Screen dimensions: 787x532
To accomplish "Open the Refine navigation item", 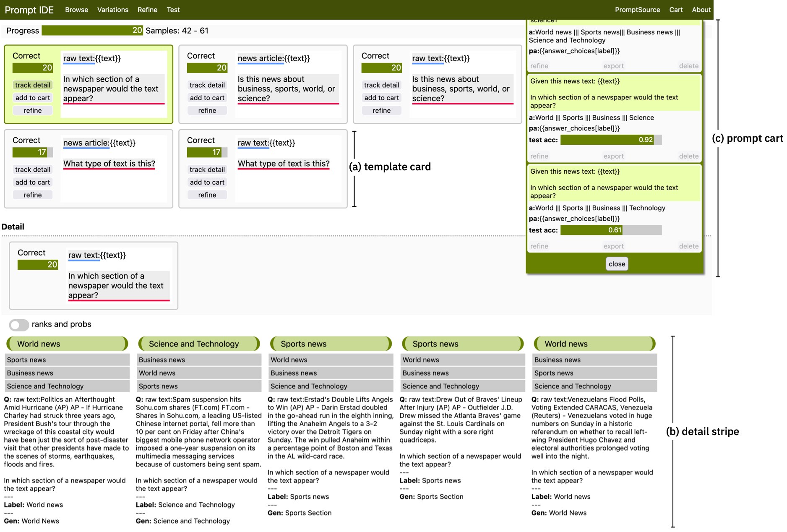I will point(147,10).
